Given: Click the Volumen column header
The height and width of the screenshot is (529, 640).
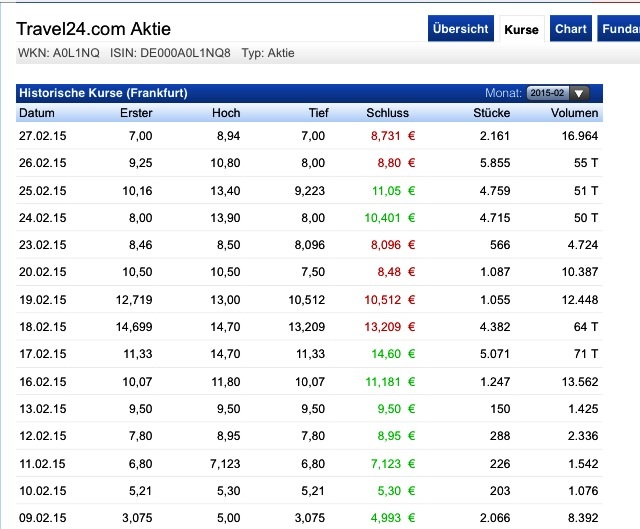Looking at the screenshot, I should tap(574, 113).
